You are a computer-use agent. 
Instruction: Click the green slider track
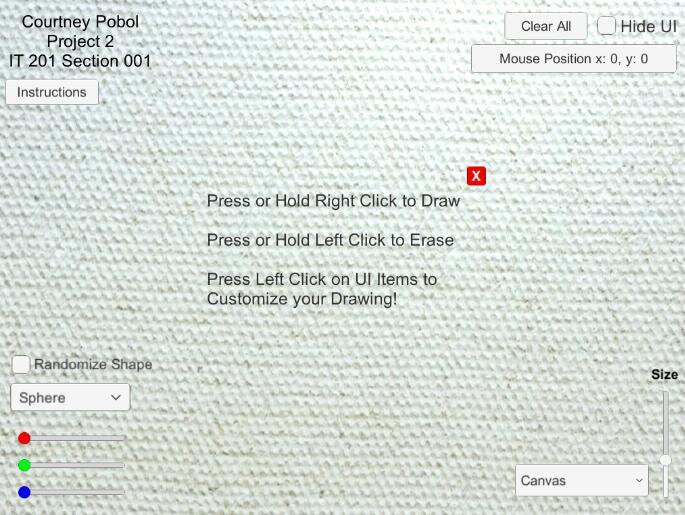pos(72,465)
